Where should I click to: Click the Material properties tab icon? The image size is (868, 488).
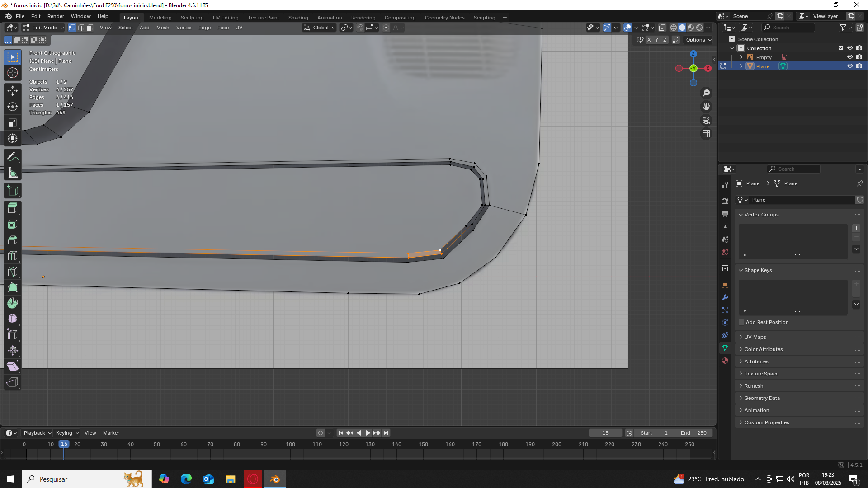[x=725, y=361]
